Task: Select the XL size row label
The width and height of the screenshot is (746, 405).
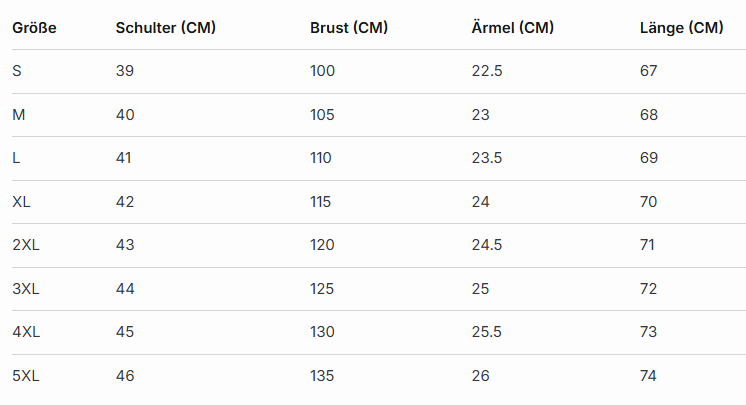Action: click(x=22, y=202)
